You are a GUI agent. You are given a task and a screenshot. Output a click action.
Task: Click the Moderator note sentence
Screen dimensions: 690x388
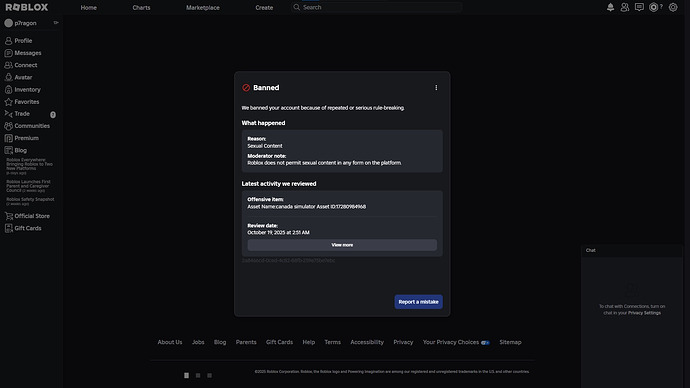coord(324,163)
